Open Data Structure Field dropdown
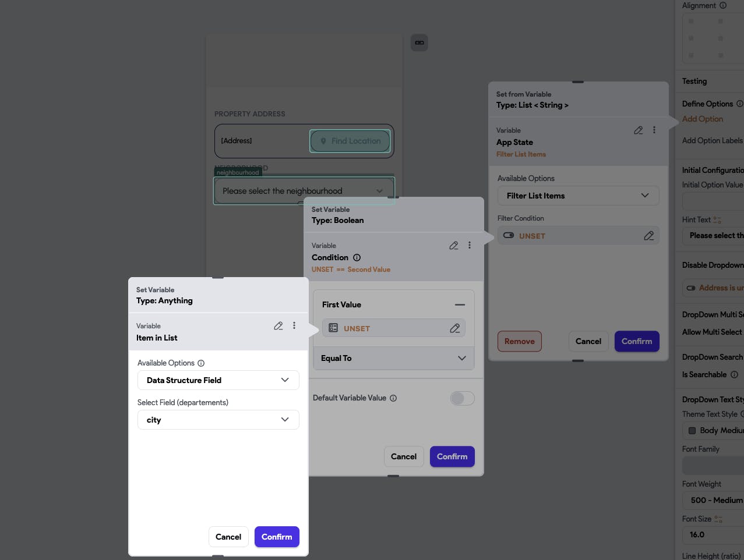This screenshot has width=744, height=560. click(x=218, y=380)
